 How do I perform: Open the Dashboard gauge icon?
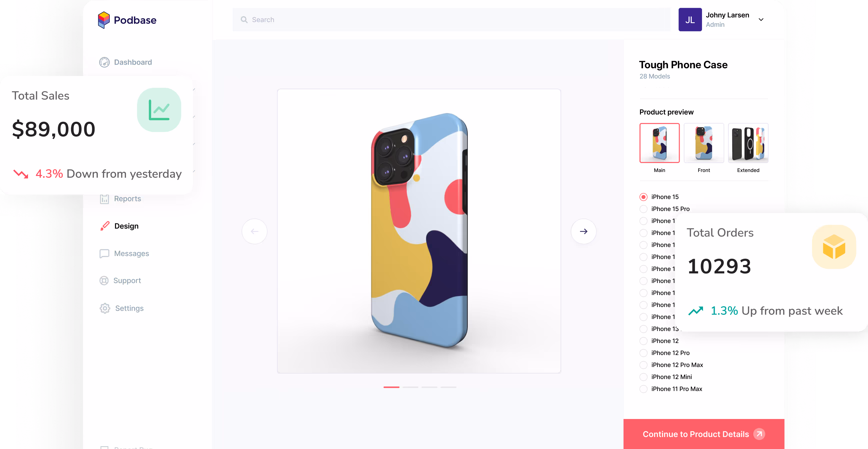[x=104, y=62]
